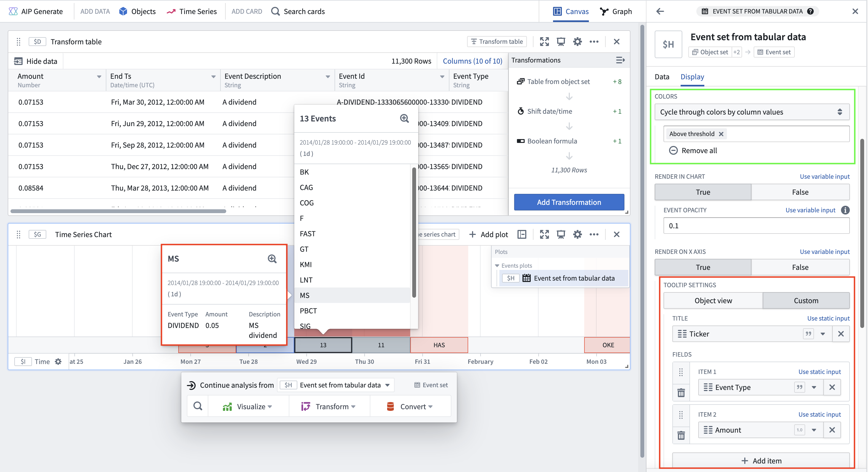
Task: Open Time axis settings gear
Action: point(58,361)
